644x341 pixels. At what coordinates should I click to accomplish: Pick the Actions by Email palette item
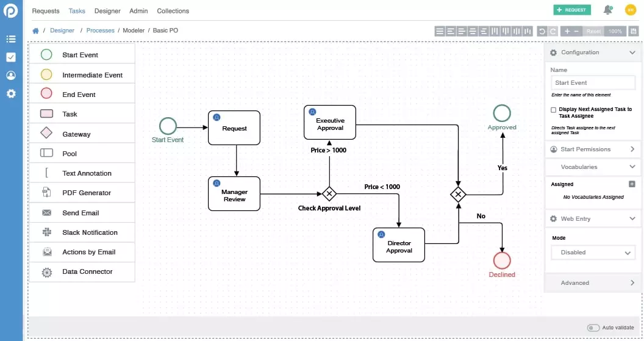tap(82, 252)
